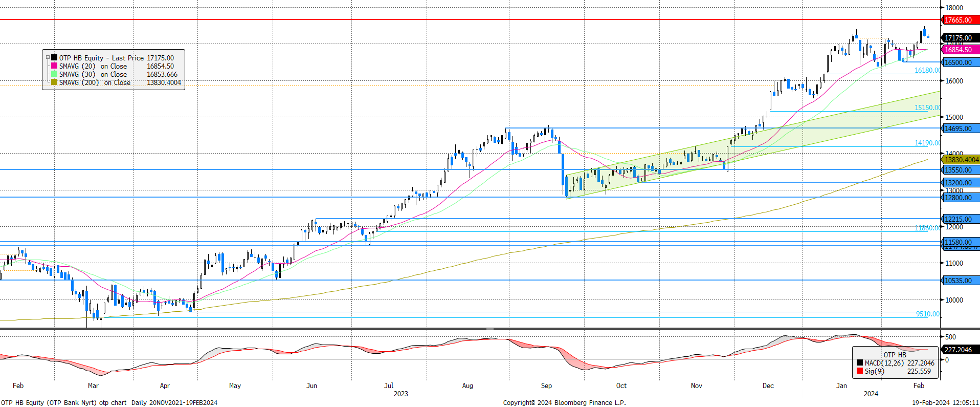Click the 10000 y-axis label
Image resolution: width=980 pixels, height=407 pixels.
pos(954,300)
